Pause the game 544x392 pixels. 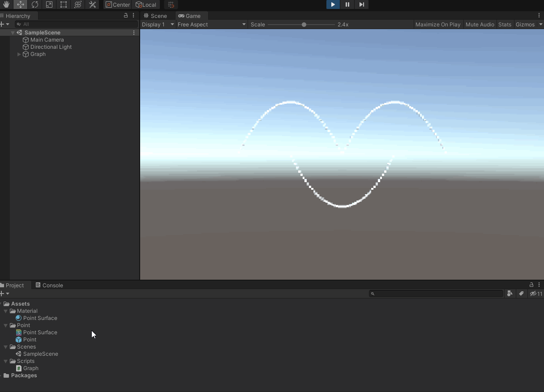pos(347,4)
